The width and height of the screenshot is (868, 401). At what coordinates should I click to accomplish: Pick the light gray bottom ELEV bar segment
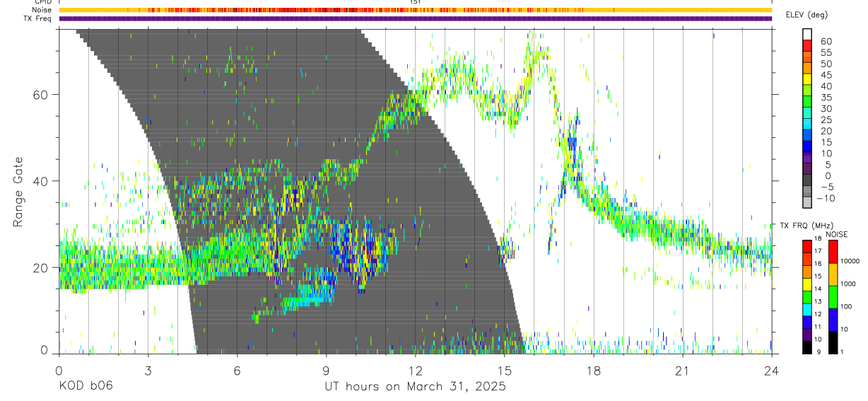(x=807, y=202)
